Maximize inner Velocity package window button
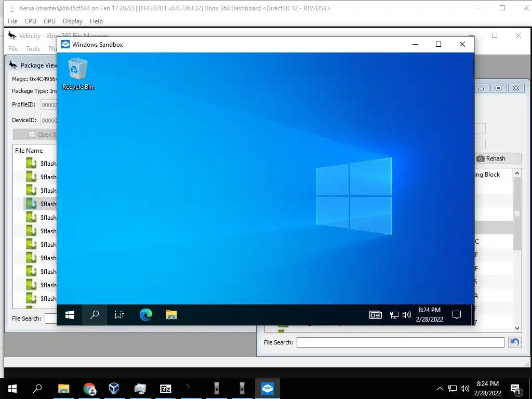This screenshot has width=532, height=399. pyautogui.click(x=498, y=88)
